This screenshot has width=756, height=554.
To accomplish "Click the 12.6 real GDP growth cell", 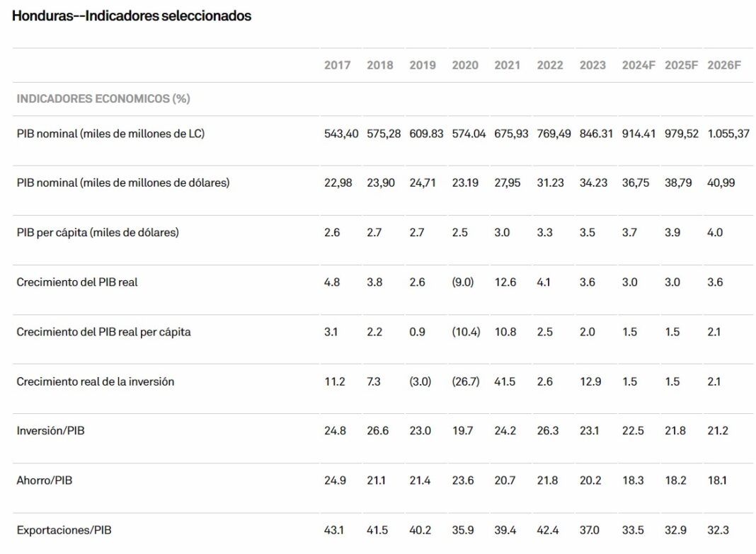I will tap(505, 282).
